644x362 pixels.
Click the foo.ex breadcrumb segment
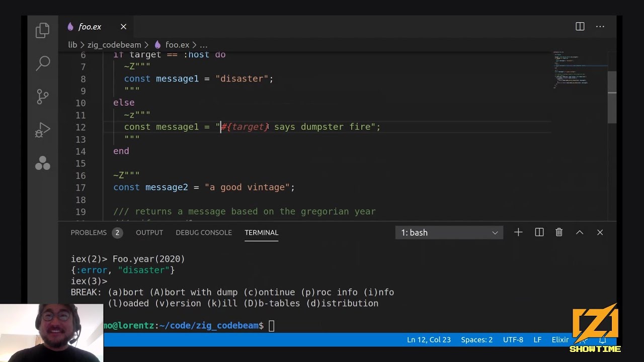tap(177, 45)
